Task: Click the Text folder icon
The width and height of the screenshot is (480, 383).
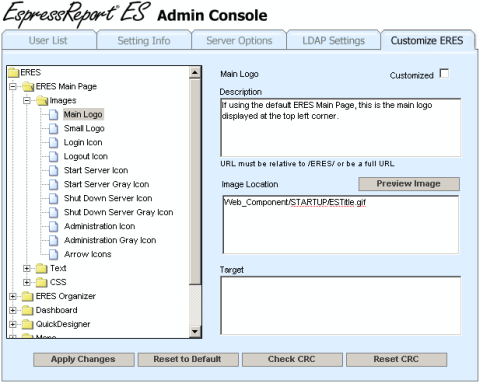Action: click(x=42, y=268)
